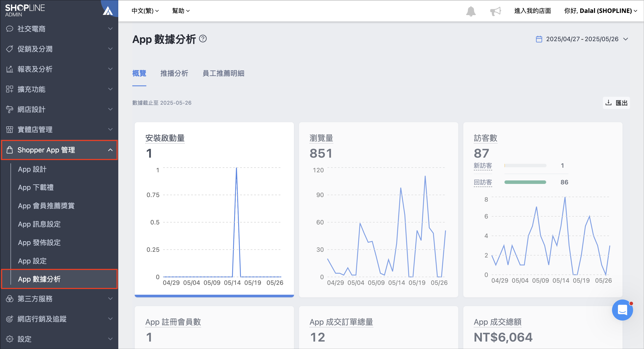Click the 回訪客 label
644x349 pixels.
483,182
